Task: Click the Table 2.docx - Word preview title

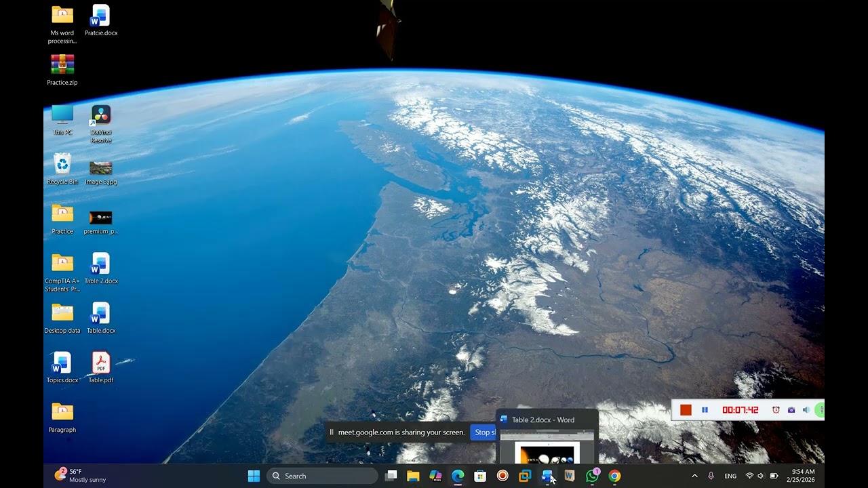Action: tap(543, 420)
